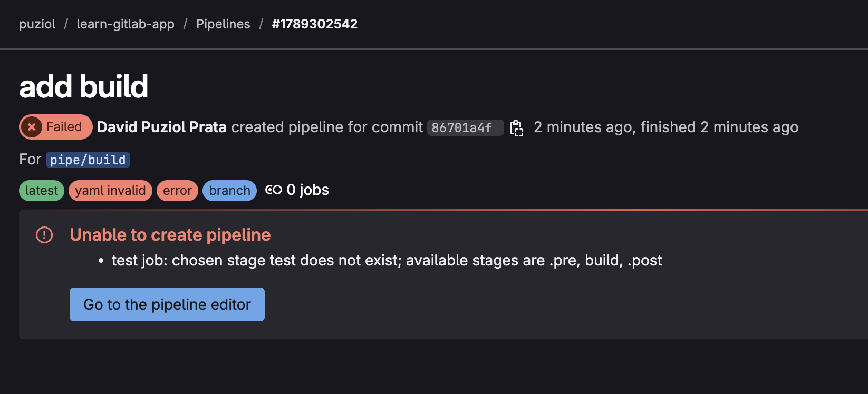This screenshot has height=394, width=868.
Task: Copy the commit SHA clipboard icon
Action: click(x=517, y=128)
